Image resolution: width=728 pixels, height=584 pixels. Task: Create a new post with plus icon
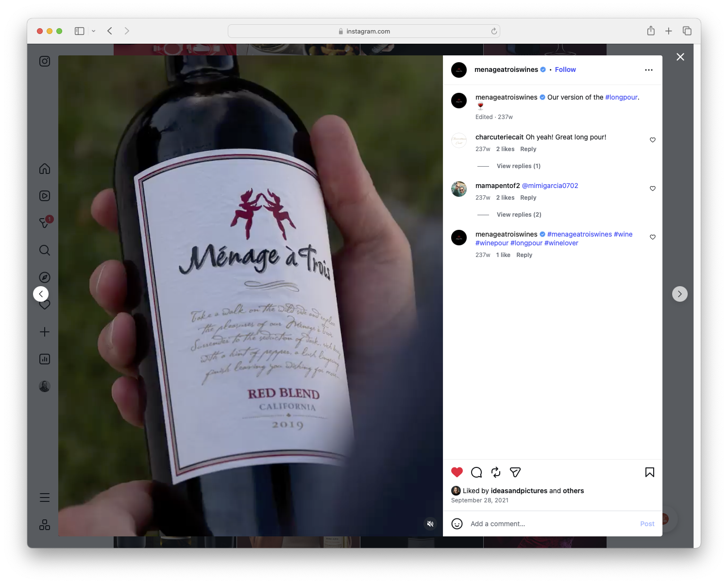pos(44,331)
